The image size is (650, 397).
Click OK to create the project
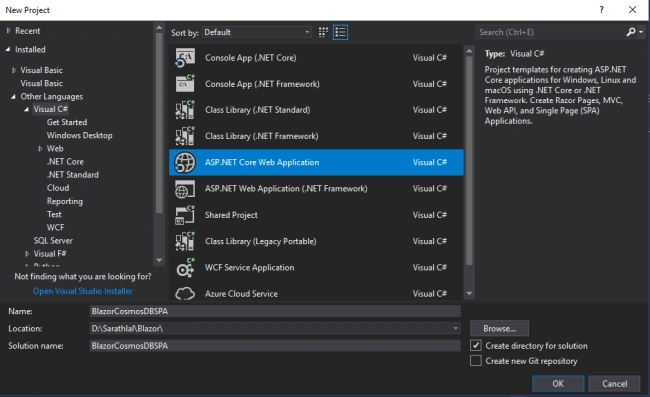point(558,383)
